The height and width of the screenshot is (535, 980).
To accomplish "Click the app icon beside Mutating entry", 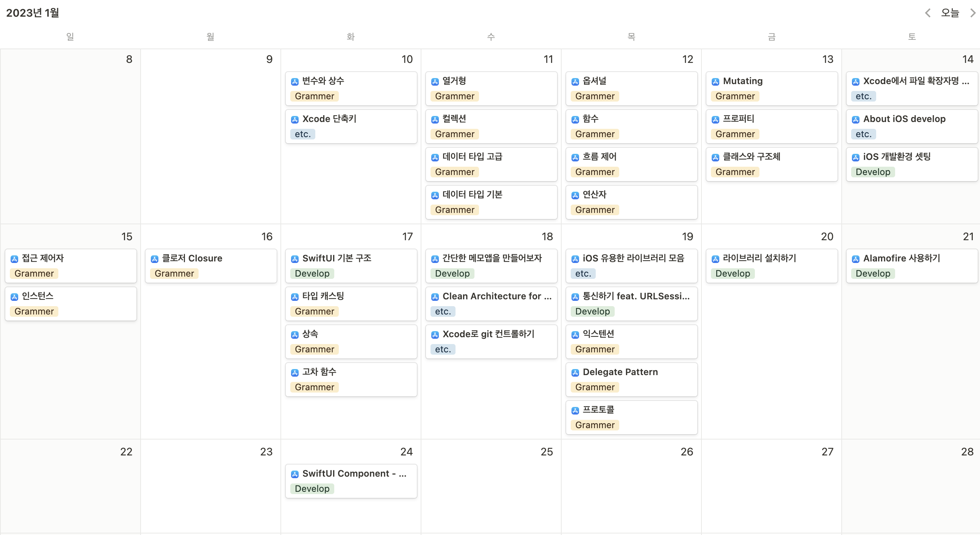I will point(715,81).
